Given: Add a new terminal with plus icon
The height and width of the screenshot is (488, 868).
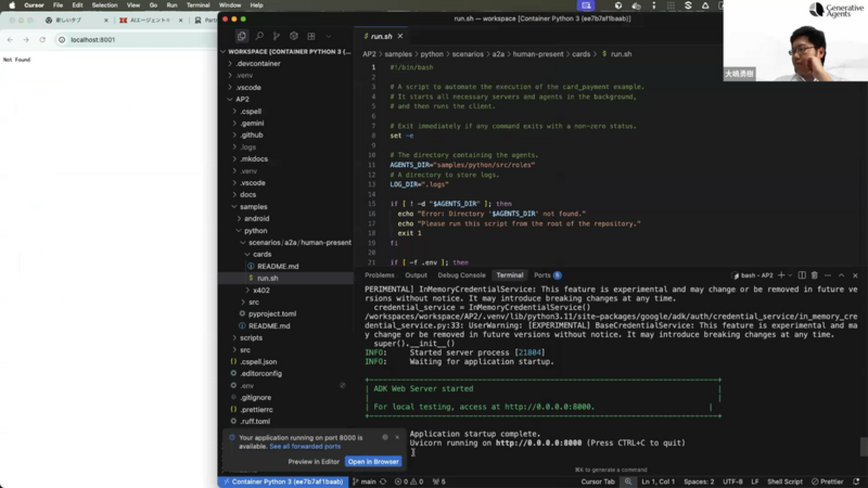Looking at the screenshot, I should click(x=781, y=275).
